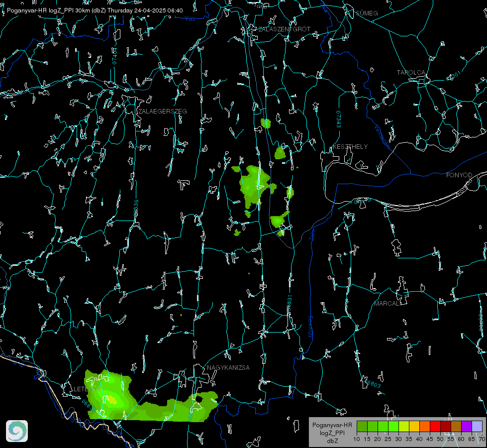Click the yellow echo core near Letenye
The image size is (487, 448).
[x=111, y=400]
